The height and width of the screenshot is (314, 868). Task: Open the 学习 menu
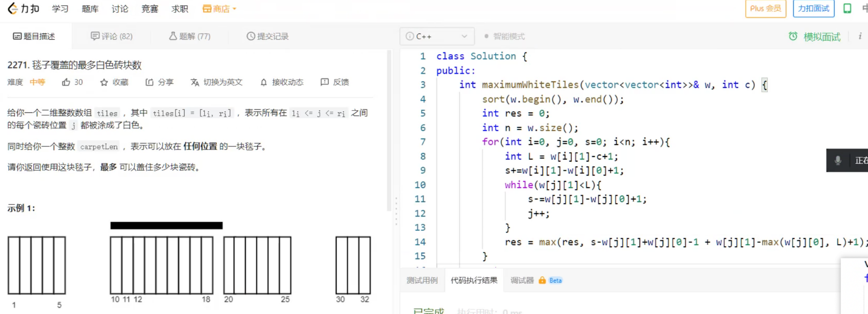(60, 9)
